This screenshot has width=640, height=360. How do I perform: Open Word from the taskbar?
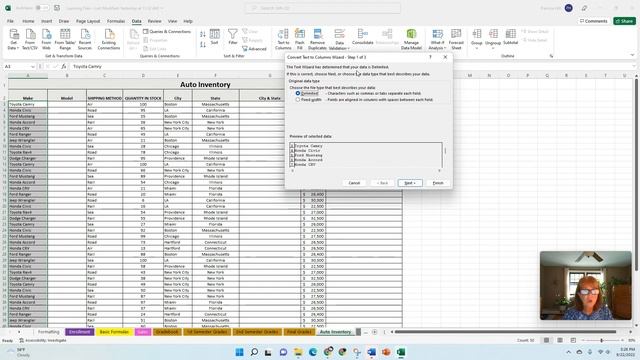coord(371,352)
